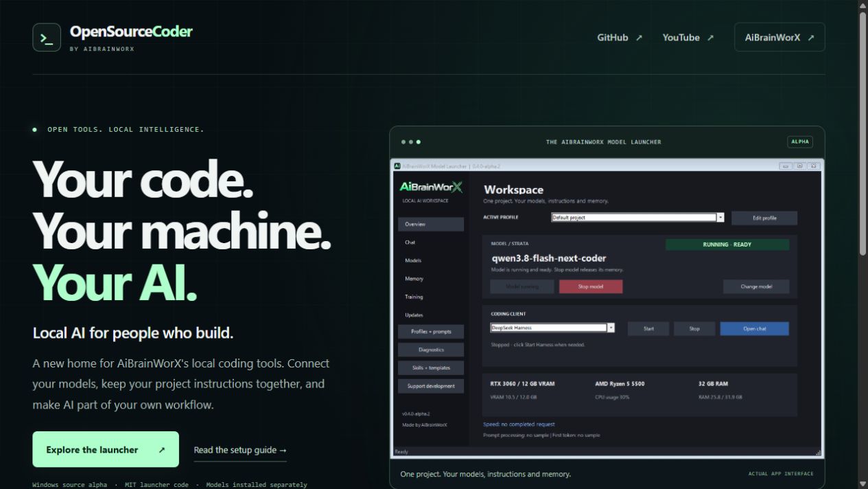Click the Ready status bar text

[x=401, y=452]
